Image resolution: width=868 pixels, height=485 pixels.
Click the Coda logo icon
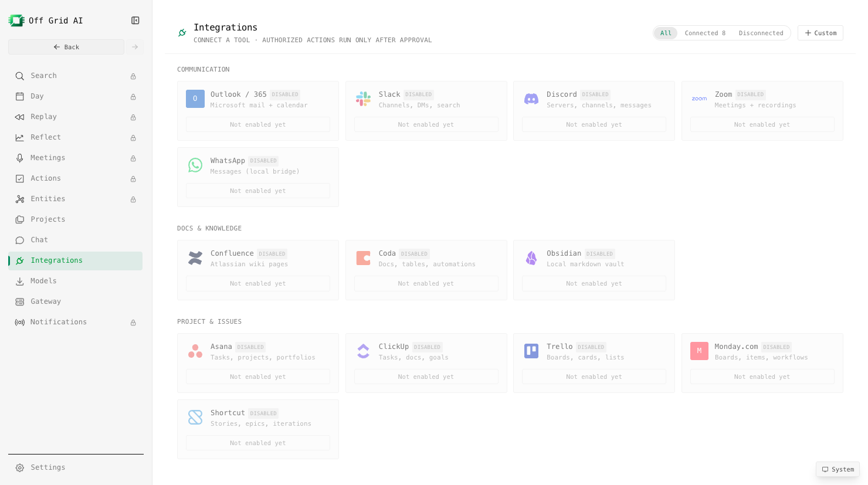pyautogui.click(x=364, y=258)
